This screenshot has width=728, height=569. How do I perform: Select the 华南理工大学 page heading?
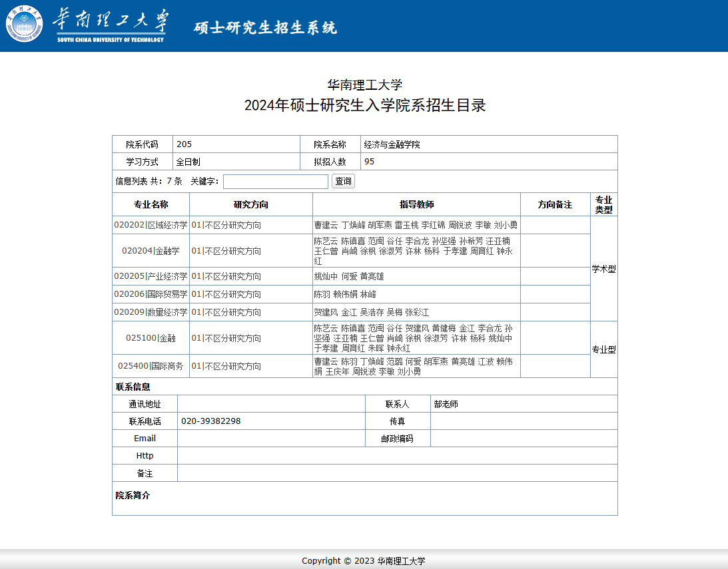(x=364, y=85)
